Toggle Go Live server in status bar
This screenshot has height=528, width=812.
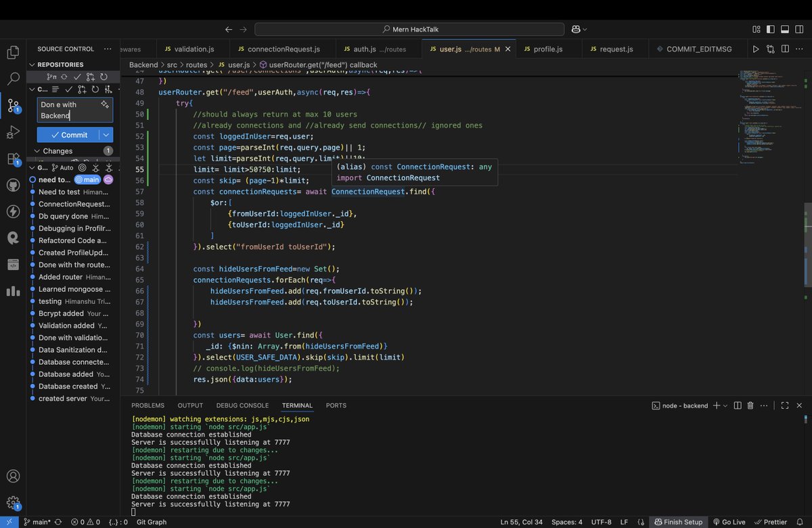[x=728, y=522]
